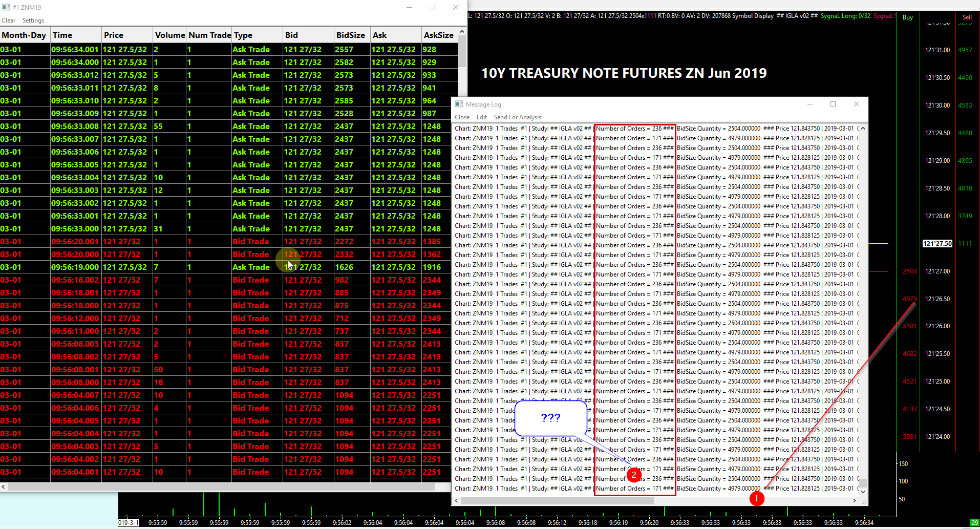The width and height of the screenshot is (980, 529).
Task: Click the Message Log vertical scroll down arrow
Action: point(863,492)
